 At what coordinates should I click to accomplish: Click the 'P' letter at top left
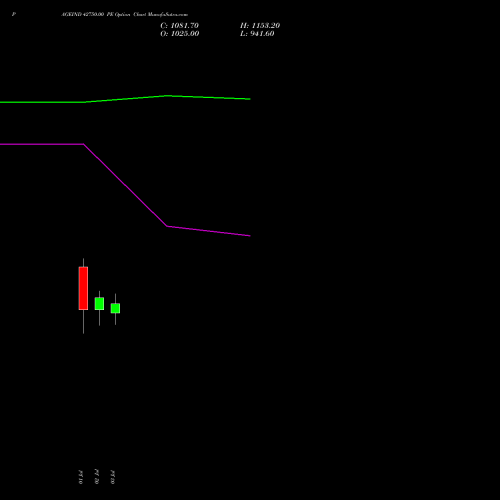tap(14, 15)
